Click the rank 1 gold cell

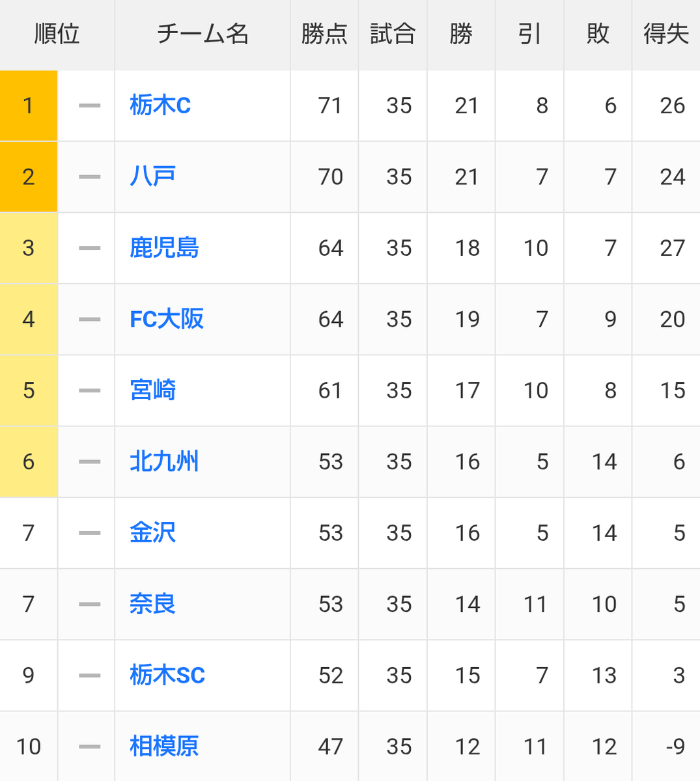(x=29, y=105)
